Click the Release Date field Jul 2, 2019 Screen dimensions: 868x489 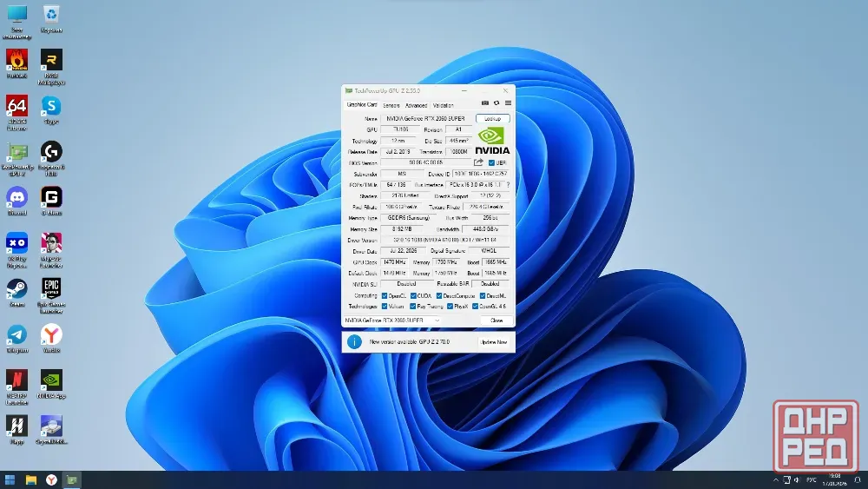[398, 152]
